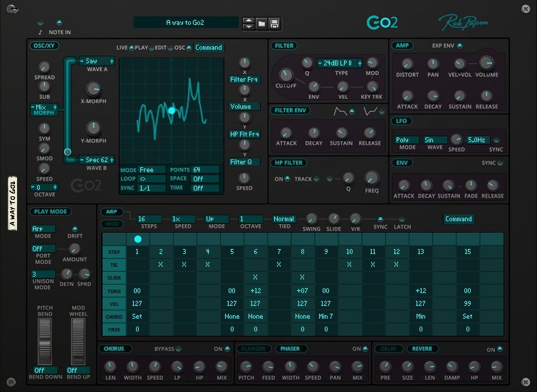Switch to the FLANGER effect tab
Viewport: 537px width, 392px height.
pos(254,349)
